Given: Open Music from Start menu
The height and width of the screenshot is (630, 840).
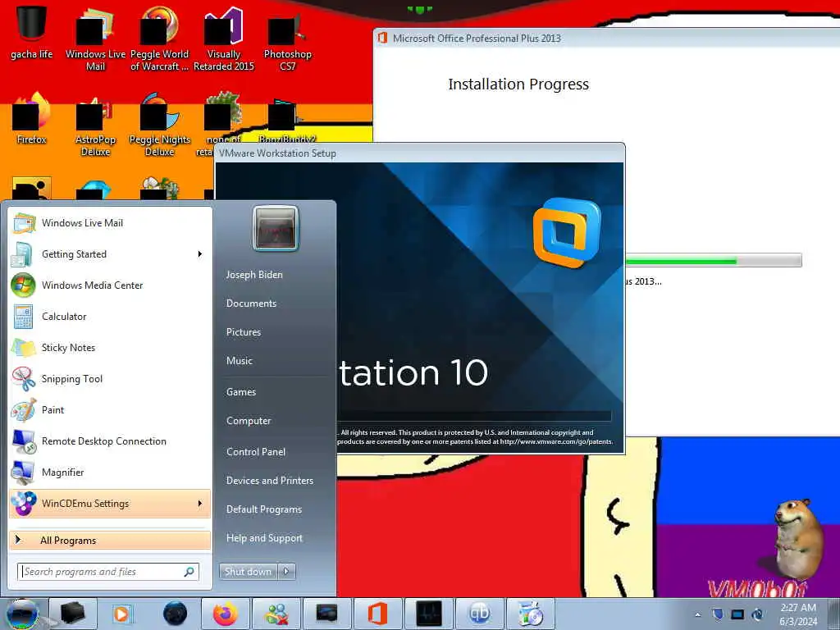Looking at the screenshot, I should (240, 361).
